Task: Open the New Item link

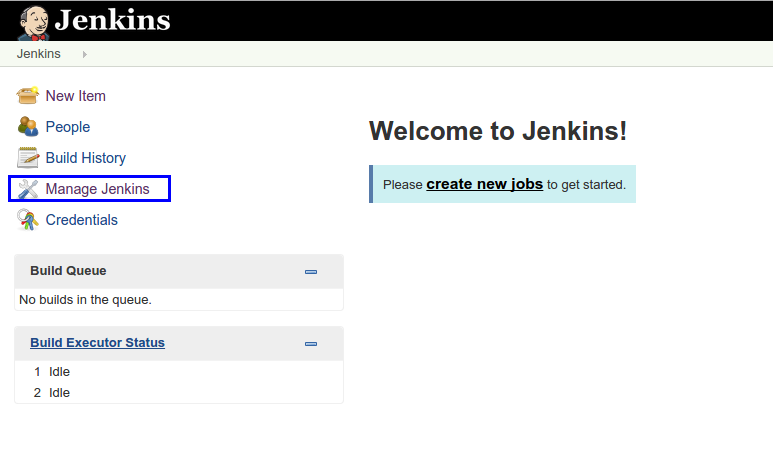Action: 75,96
